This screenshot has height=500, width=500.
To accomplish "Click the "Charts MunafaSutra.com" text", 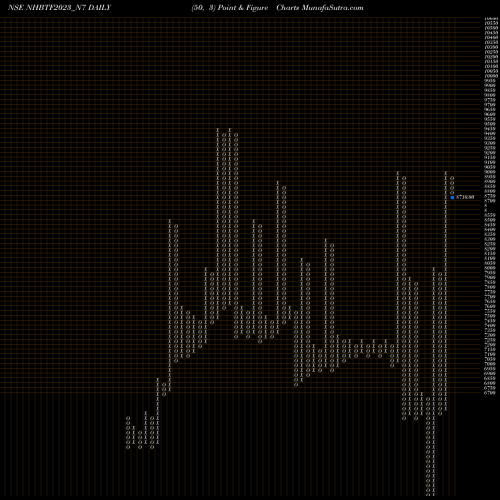I will 320,8.
